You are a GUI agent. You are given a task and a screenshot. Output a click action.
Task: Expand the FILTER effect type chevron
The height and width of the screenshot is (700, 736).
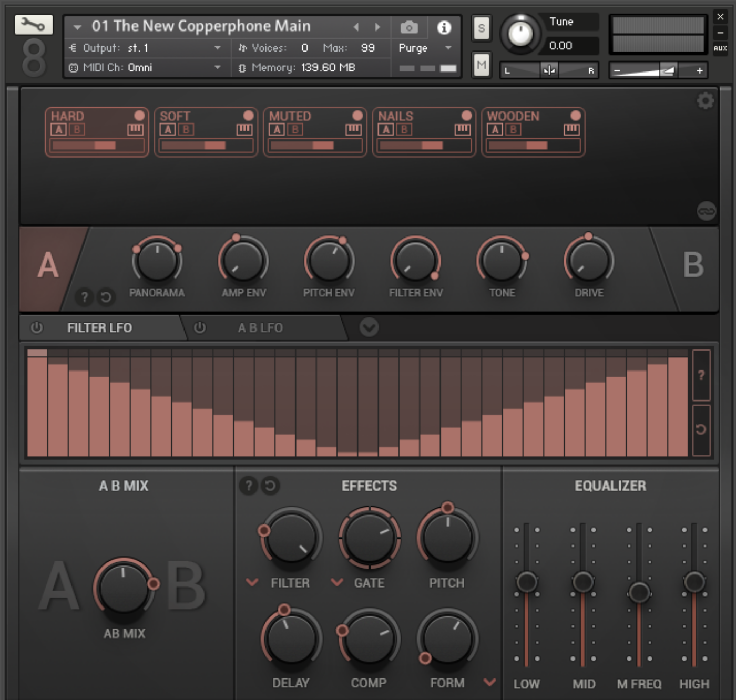point(252,582)
